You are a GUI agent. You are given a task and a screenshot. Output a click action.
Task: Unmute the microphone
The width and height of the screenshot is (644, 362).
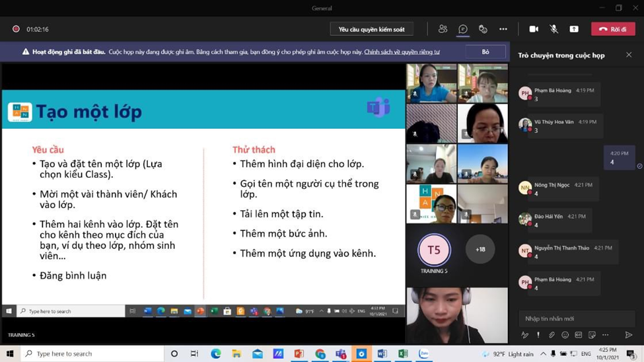(x=554, y=29)
